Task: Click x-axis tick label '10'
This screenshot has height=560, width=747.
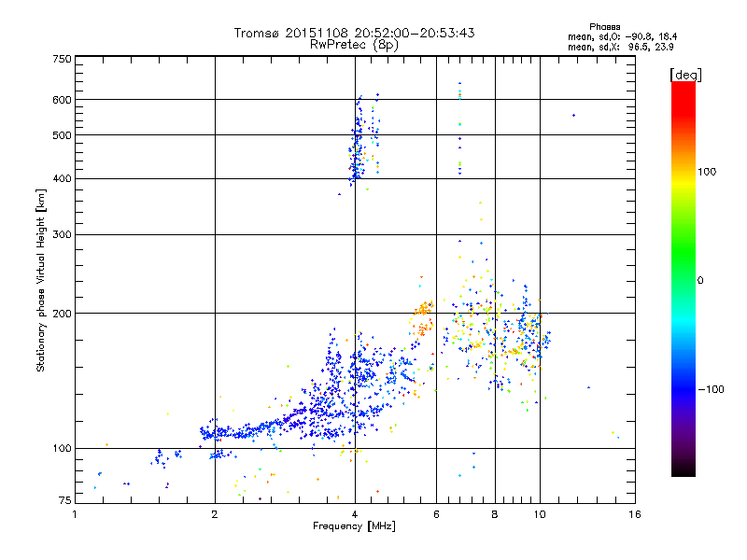Action: tap(540, 514)
